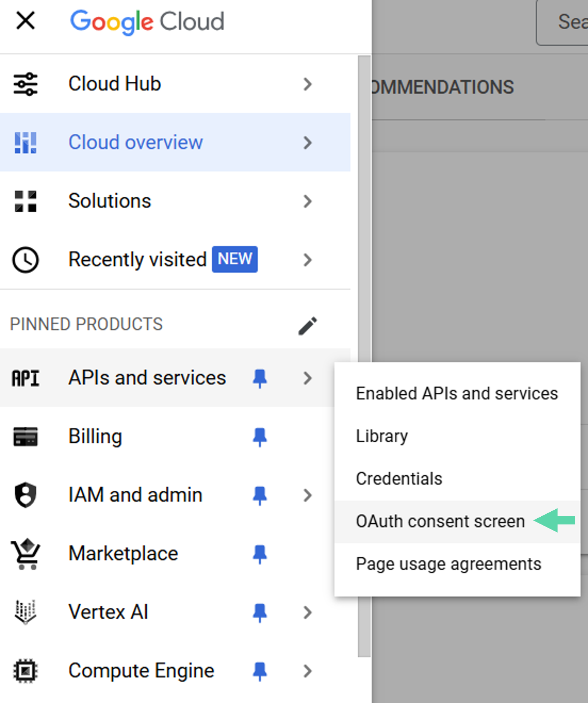Open Page usage agreements
Image resolution: width=588 pixels, height=703 pixels.
(457, 564)
